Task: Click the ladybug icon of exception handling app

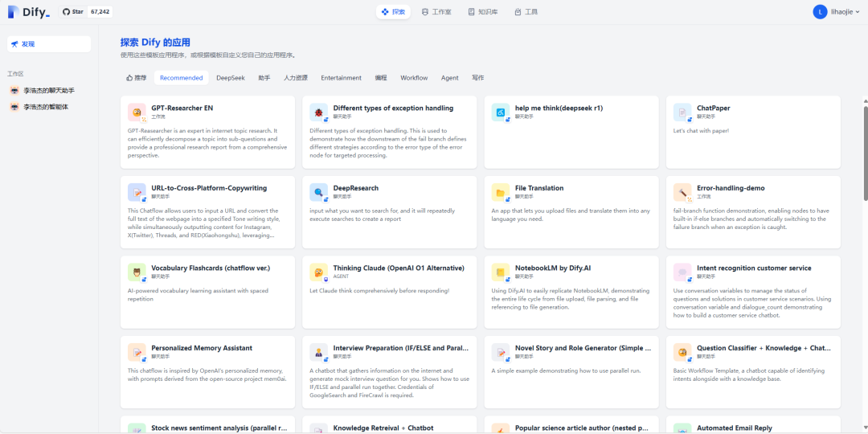Action: (319, 113)
